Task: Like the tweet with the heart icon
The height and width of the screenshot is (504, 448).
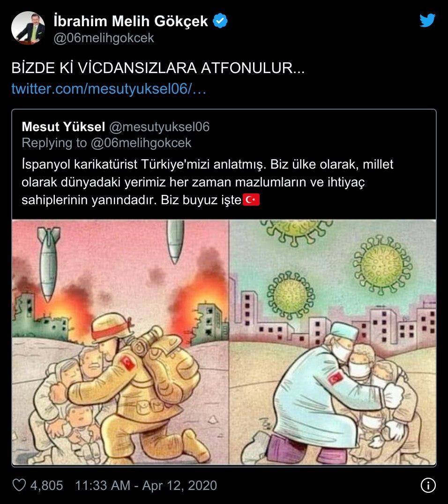Action: [x=19, y=485]
